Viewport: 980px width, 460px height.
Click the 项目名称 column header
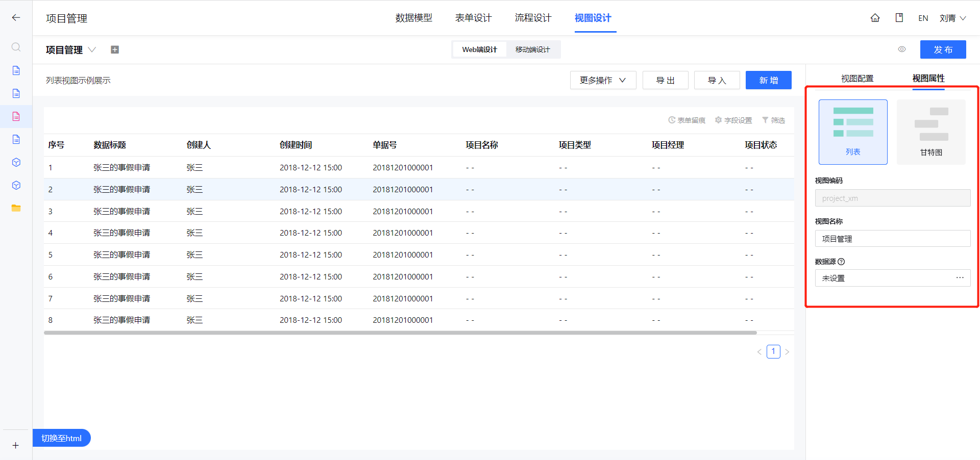click(x=482, y=145)
